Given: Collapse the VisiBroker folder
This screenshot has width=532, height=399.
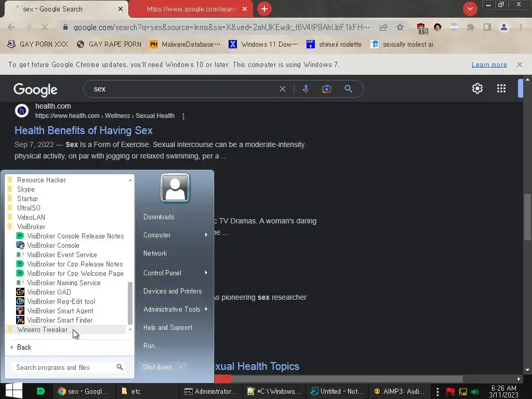Looking at the screenshot, I should pos(31,227).
